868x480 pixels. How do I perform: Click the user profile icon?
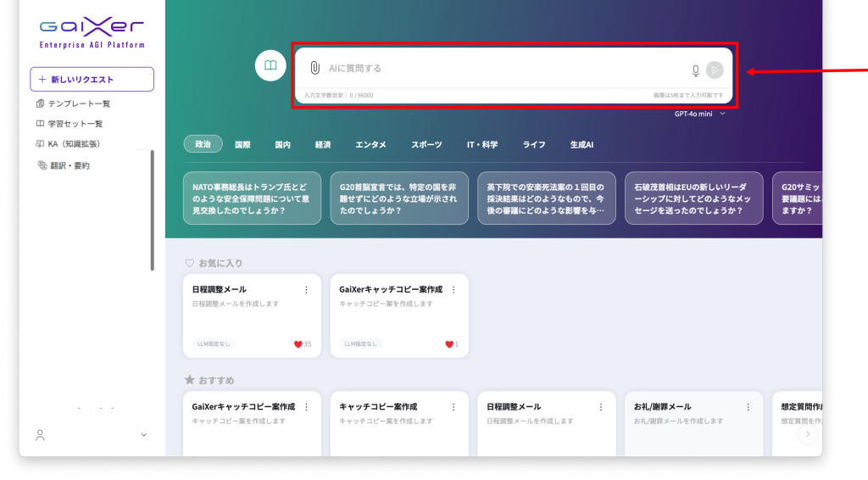pos(40,435)
